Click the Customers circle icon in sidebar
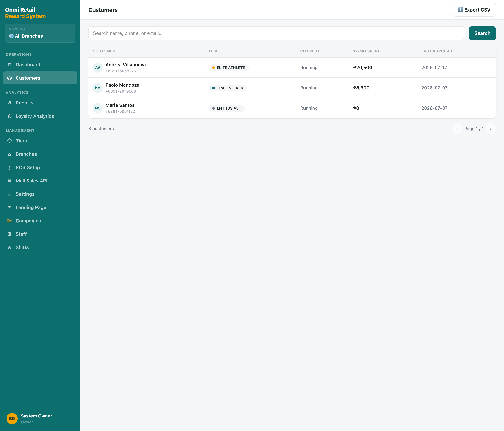 coord(9,78)
